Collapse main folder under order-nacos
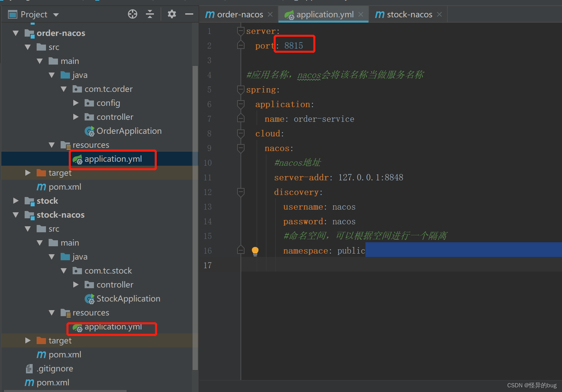 [x=40, y=61]
